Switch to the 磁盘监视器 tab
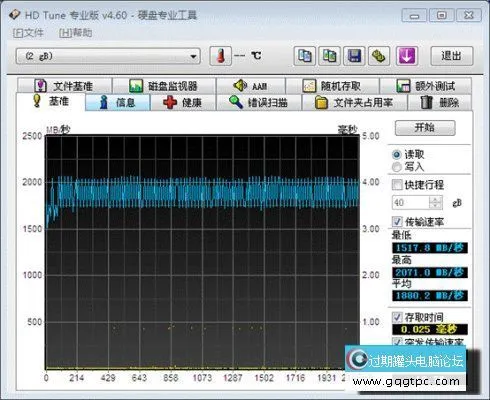This screenshot has height=400, width=490. 164,86
